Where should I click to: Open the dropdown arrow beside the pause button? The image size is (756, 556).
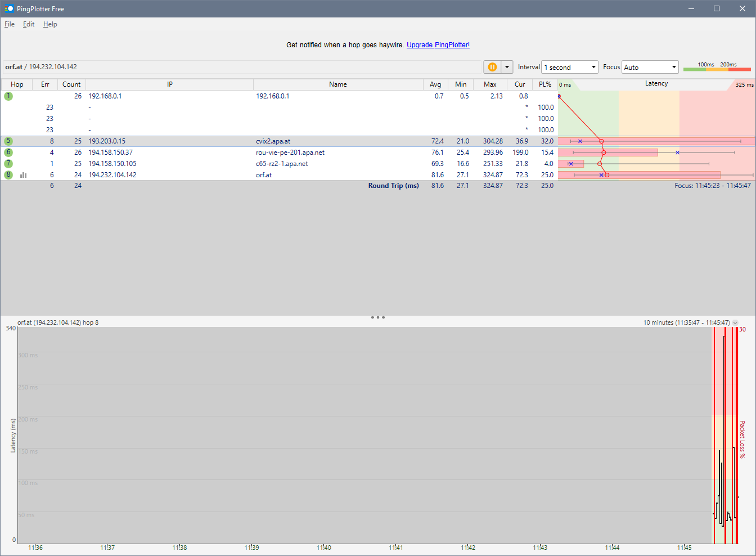point(507,67)
